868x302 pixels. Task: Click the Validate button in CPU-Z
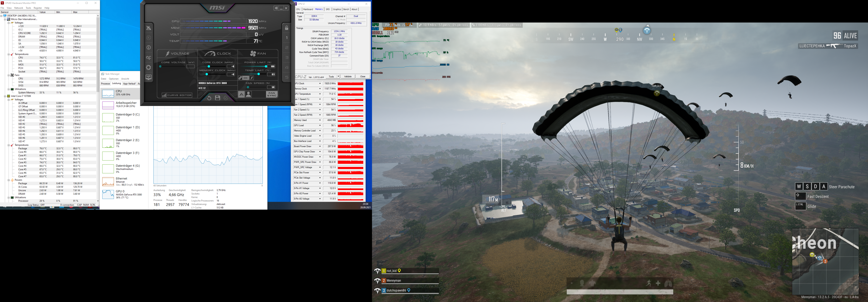pos(348,77)
